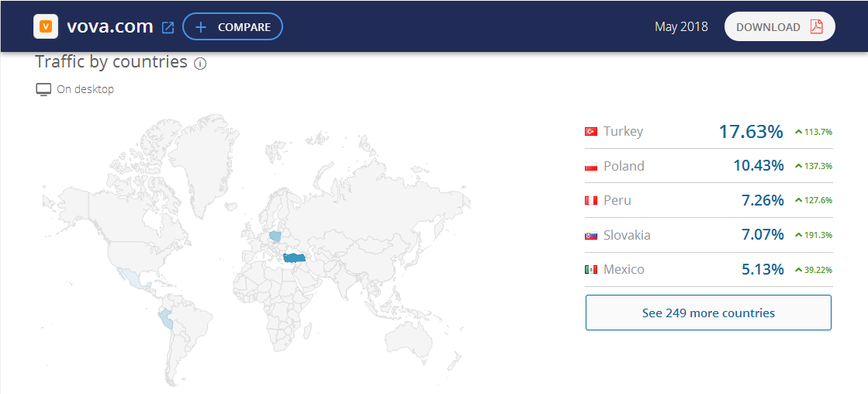Click the 191.3% growth indicator
The height and width of the screenshot is (394, 868).
(x=814, y=235)
